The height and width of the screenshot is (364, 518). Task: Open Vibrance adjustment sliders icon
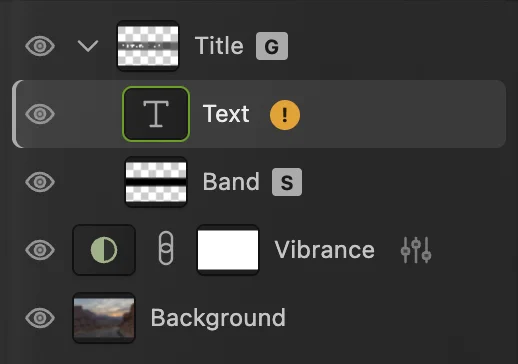(x=416, y=250)
